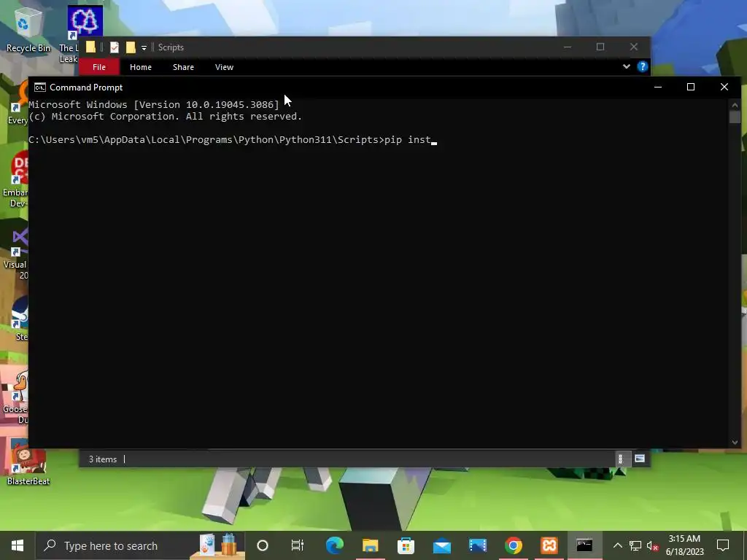
Task: Click the scroll down arrow in Command Prompt
Action: click(x=735, y=443)
